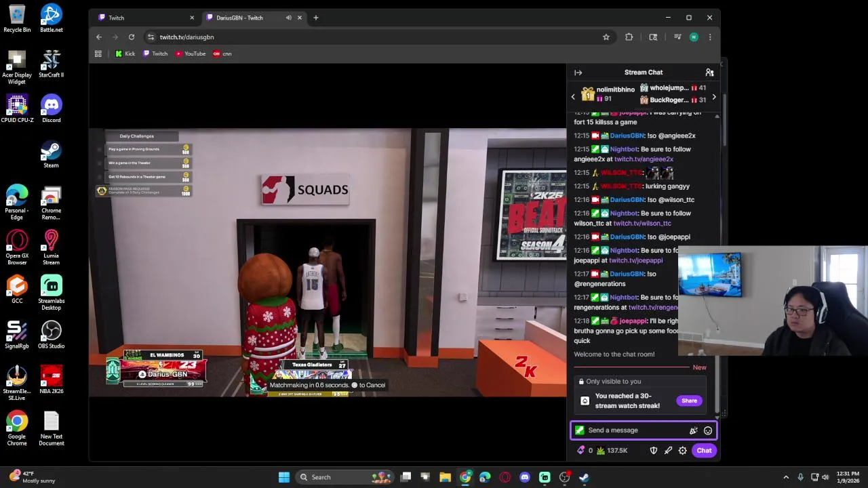Toggle the mod sword icon in chat

pos(668,451)
